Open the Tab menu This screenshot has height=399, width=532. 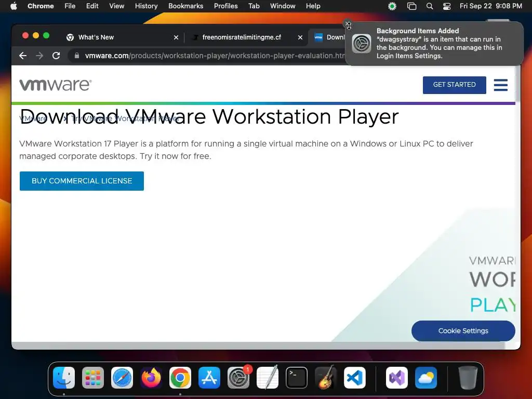coord(254,6)
